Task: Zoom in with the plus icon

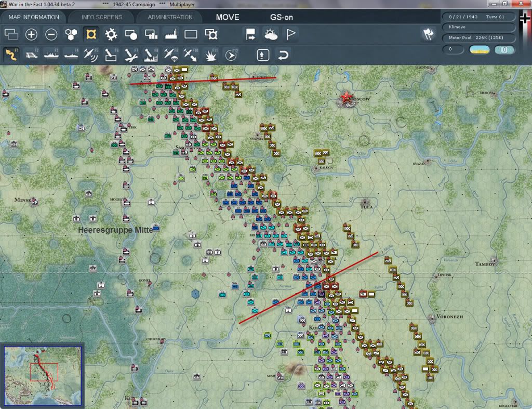Action: pyautogui.click(x=31, y=34)
